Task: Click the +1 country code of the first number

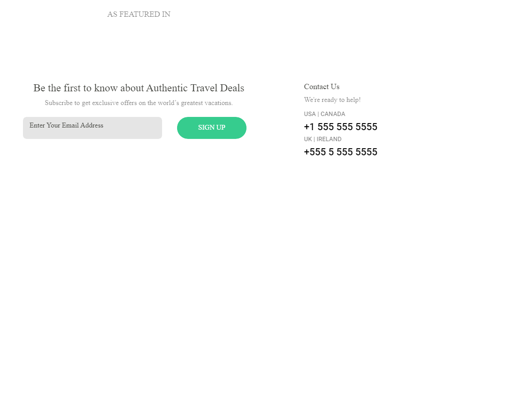Action: pyautogui.click(x=309, y=127)
